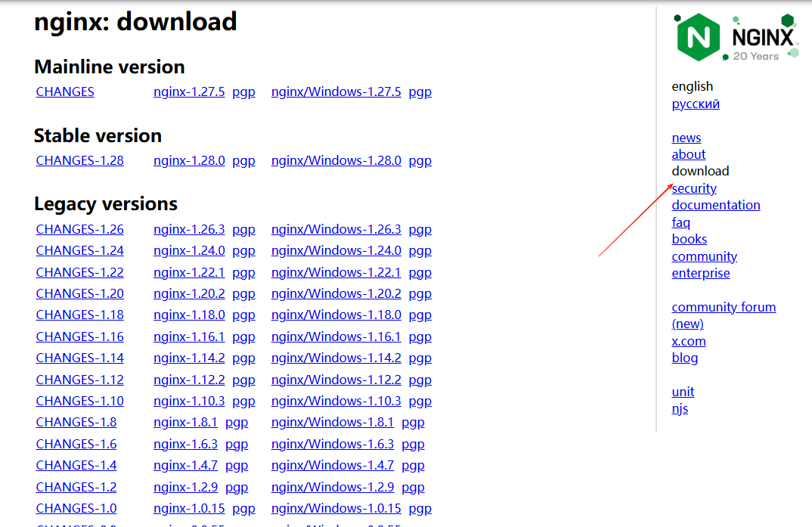Open pgp signature for nginx/Windows-1.27.5

(420, 93)
